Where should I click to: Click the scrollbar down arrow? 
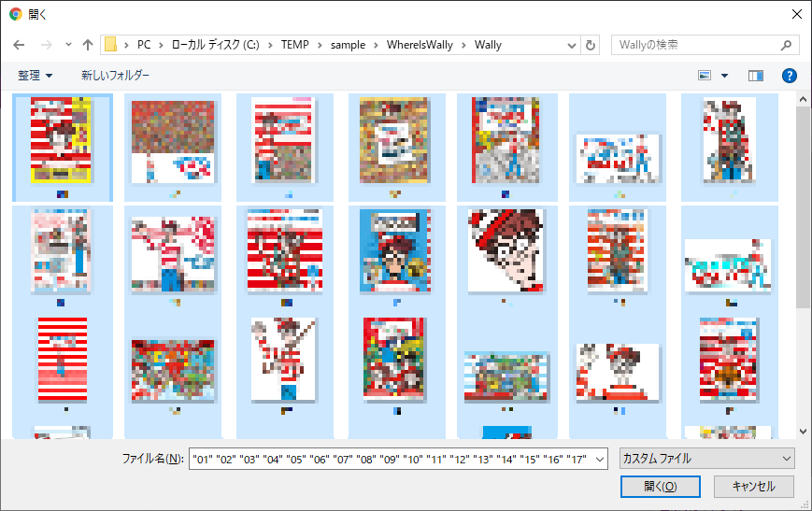pos(804,432)
